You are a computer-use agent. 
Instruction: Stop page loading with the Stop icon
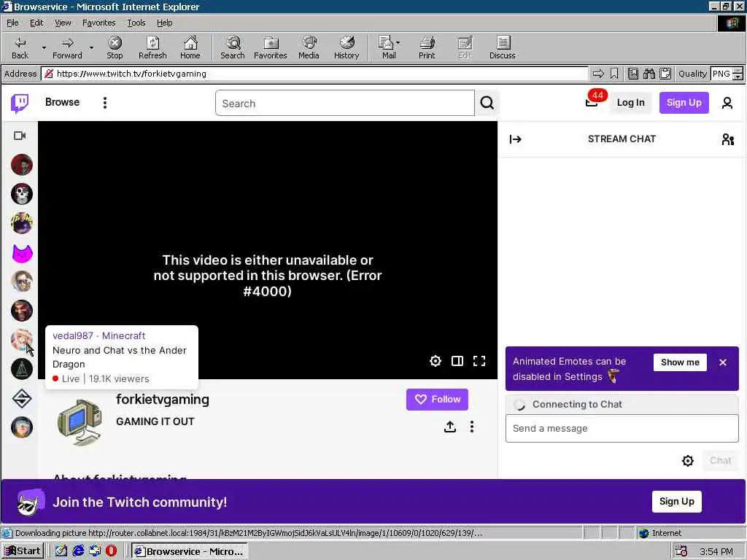click(115, 47)
